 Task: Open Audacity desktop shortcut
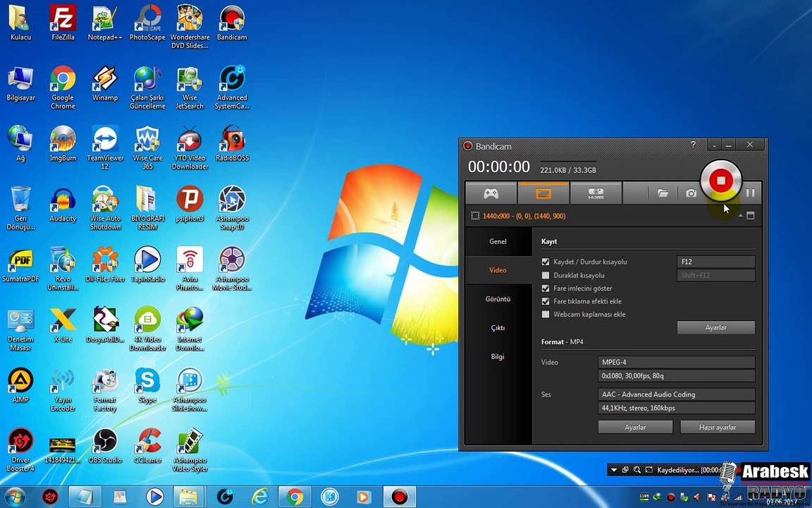pos(63,204)
